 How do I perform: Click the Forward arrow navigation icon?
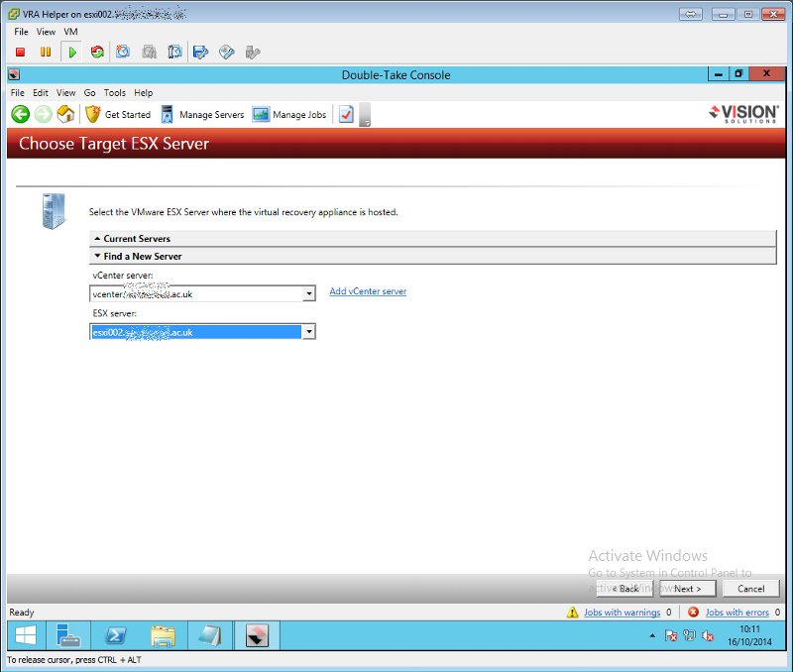(44, 114)
